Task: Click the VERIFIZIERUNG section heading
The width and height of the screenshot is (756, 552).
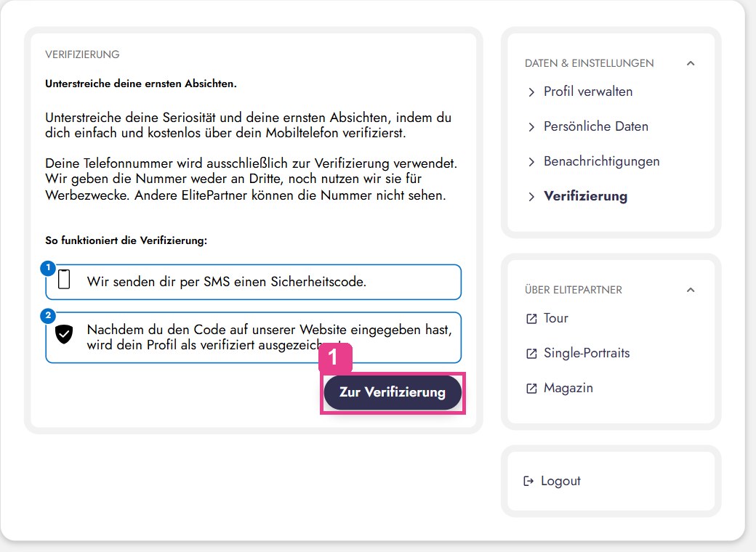Action: pyautogui.click(x=82, y=54)
